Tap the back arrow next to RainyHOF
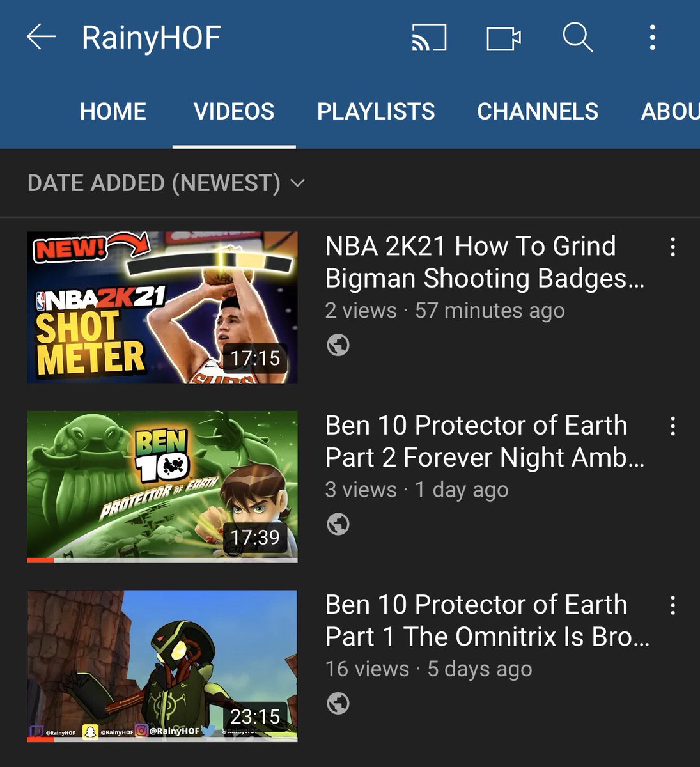The width and height of the screenshot is (700, 767). [41, 37]
